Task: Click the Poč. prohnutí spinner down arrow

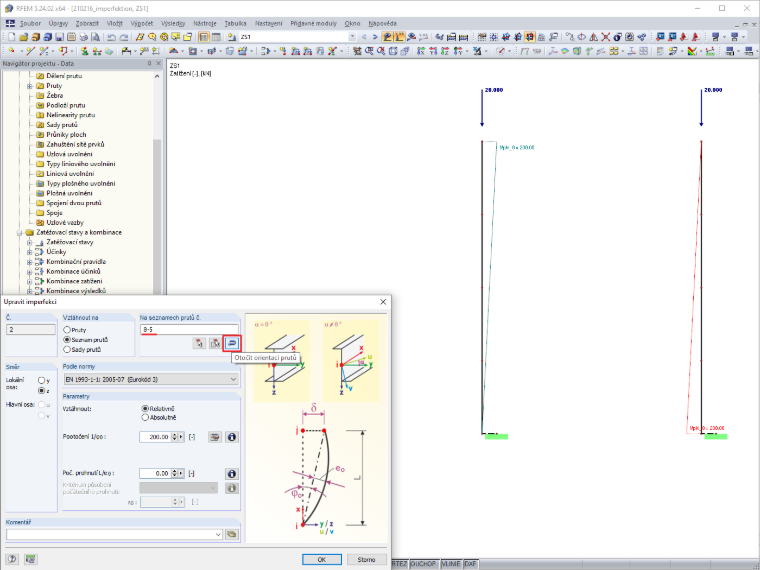Action: (174, 476)
